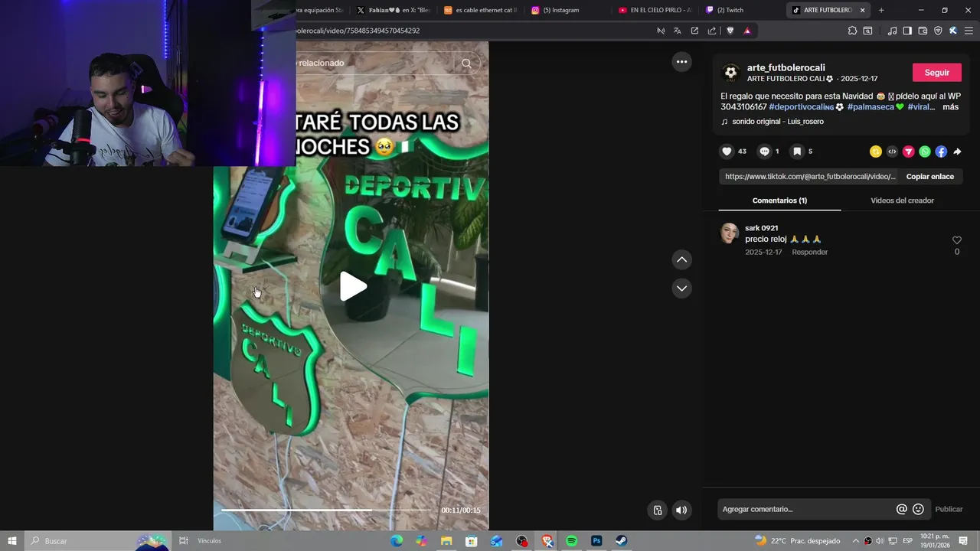Open the embed code icon
The height and width of the screenshot is (551, 980).
pos(892,152)
